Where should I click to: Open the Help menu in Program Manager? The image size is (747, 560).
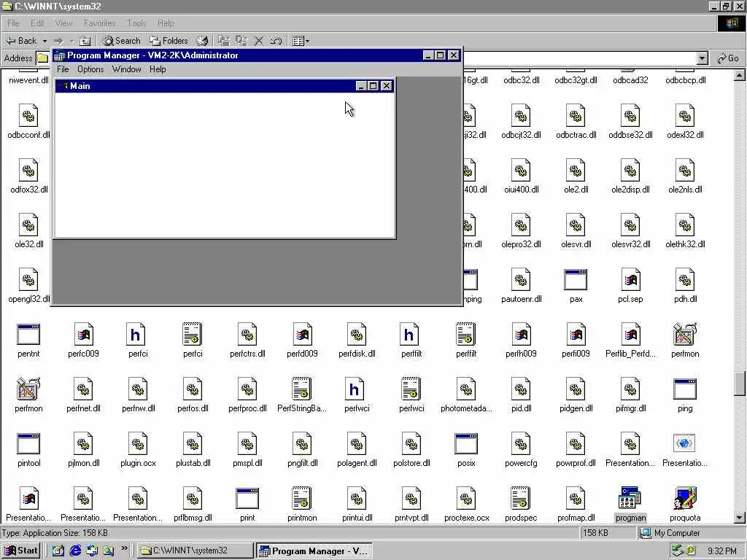(158, 69)
